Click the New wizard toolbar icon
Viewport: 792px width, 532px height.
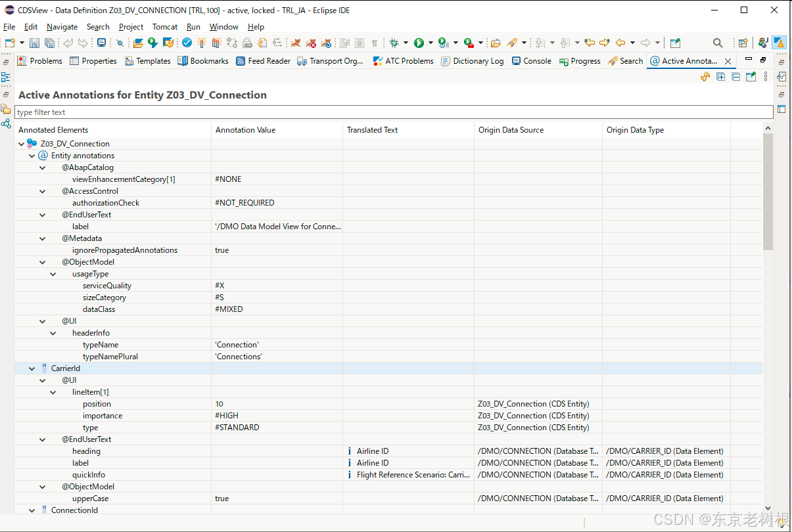click(x=11, y=42)
